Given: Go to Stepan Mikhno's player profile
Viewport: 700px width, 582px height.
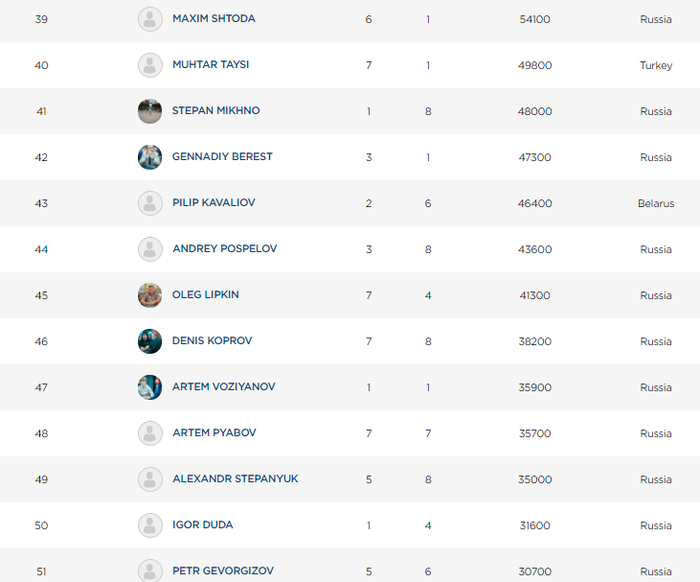Looking at the screenshot, I should point(215,111).
